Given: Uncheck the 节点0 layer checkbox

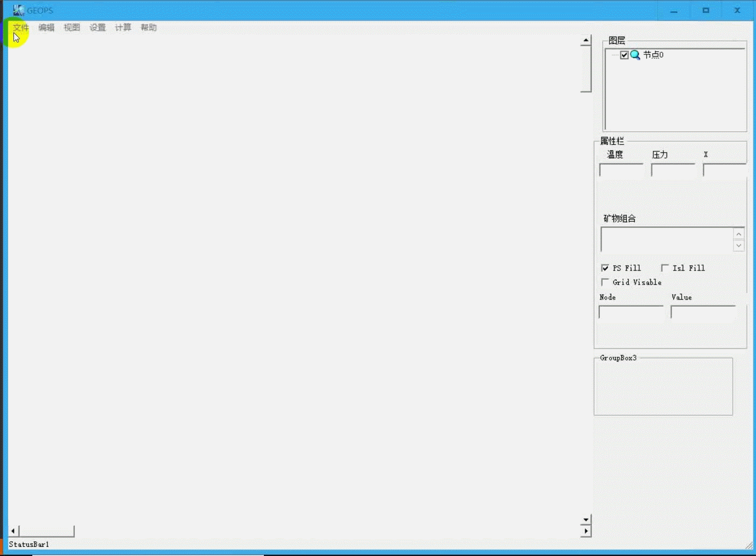Looking at the screenshot, I should coord(624,55).
